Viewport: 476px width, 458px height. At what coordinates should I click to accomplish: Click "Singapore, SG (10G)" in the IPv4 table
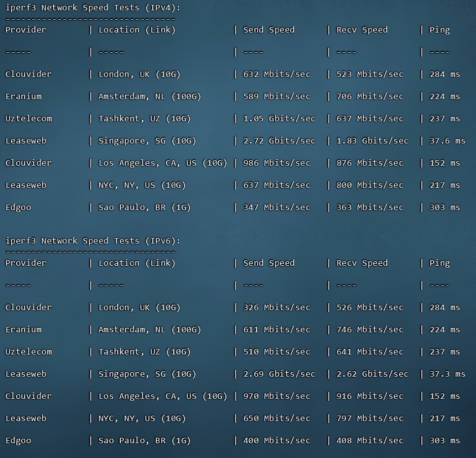(147, 141)
